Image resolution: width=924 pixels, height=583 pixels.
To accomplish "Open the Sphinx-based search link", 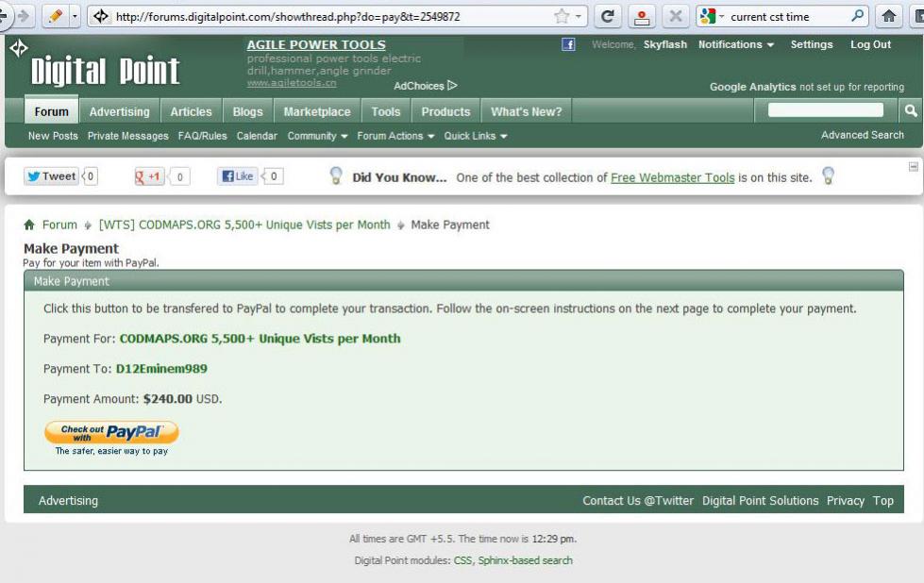I will coord(525,560).
